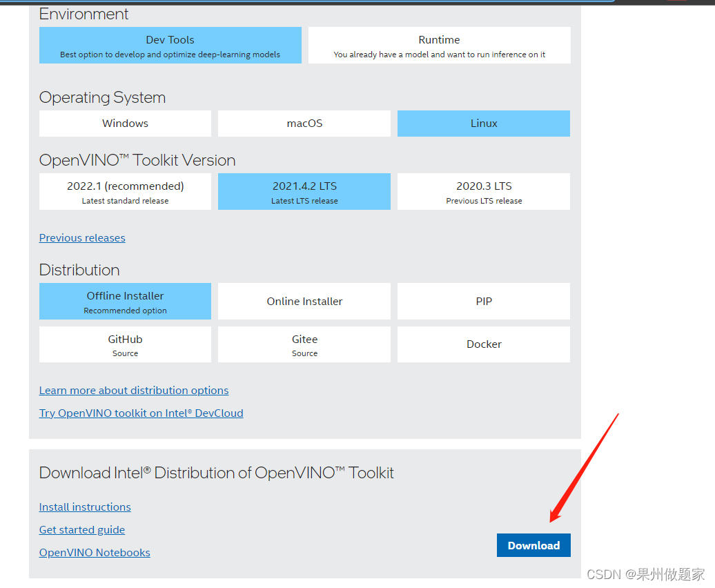This screenshot has height=588, width=715.
Task: Open the Previous releases page
Action: click(81, 237)
